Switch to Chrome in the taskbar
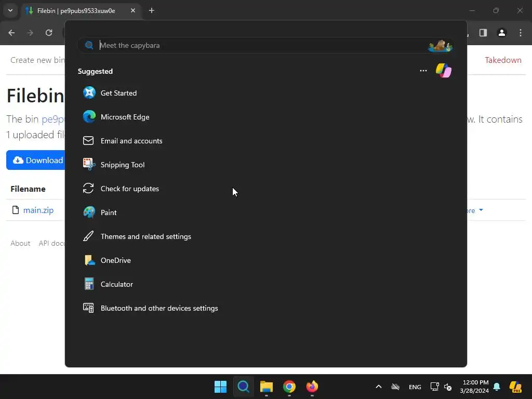Viewport: 532px width, 399px height. (289, 387)
